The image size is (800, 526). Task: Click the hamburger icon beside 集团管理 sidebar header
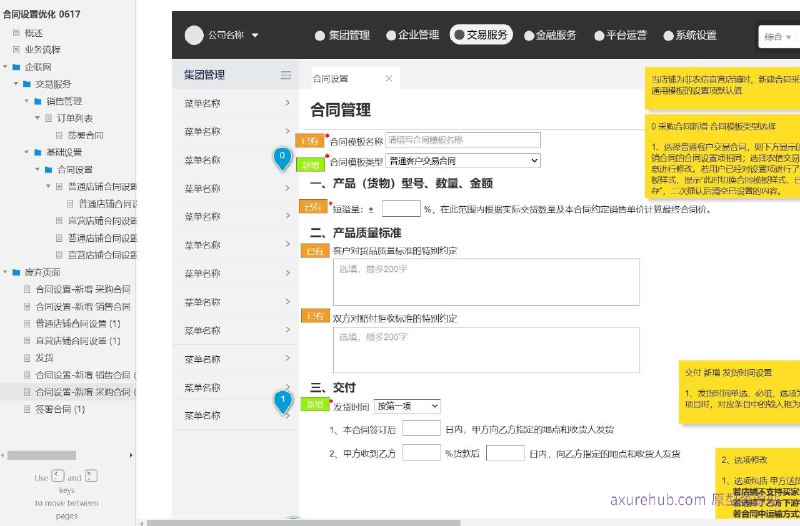pyautogui.click(x=286, y=75)
